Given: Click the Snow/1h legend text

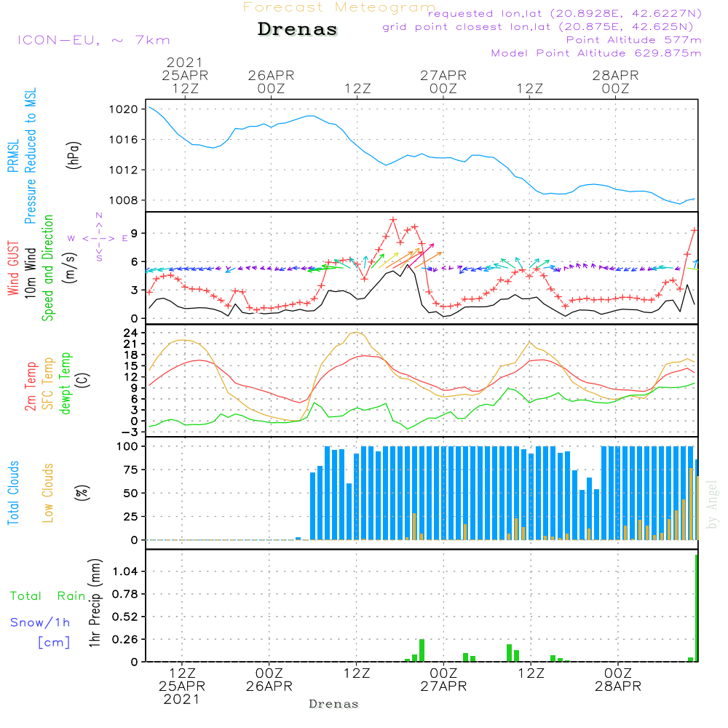Looking at the screenshot, I should point(41,622).
